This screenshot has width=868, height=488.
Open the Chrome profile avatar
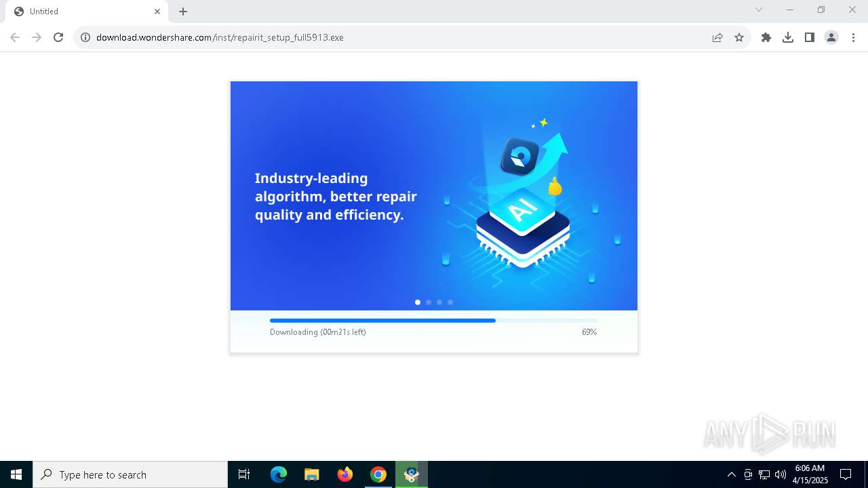pyautogui.click(x=831, y=37)
